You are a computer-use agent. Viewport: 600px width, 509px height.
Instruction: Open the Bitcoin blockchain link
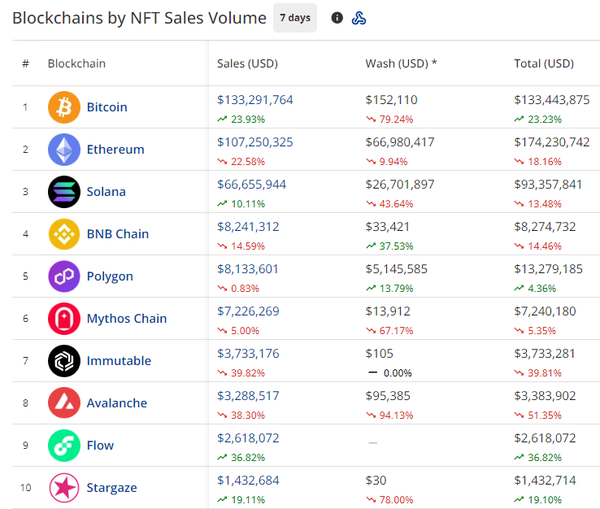click(x=107, y=107)
